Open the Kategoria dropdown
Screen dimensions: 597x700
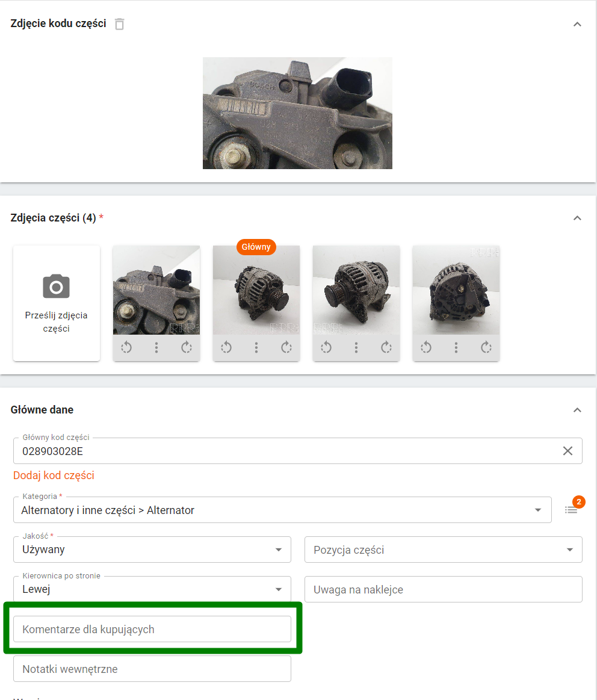537,510
